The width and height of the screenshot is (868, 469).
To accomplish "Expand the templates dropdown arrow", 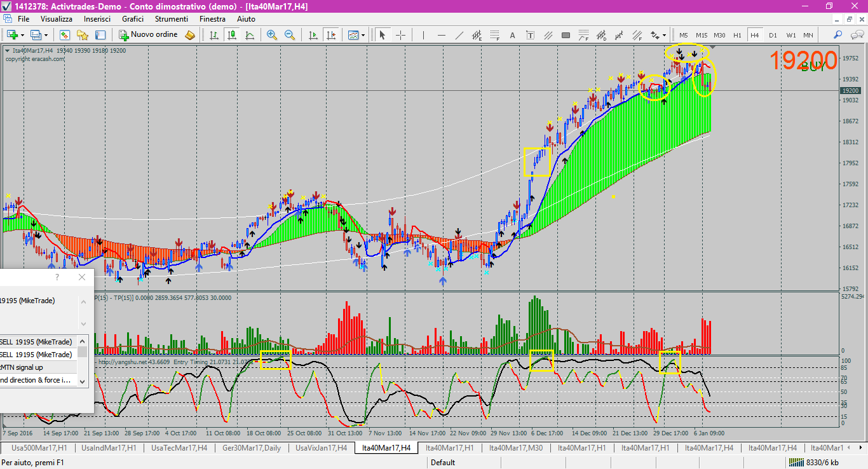I will (363, 35).
